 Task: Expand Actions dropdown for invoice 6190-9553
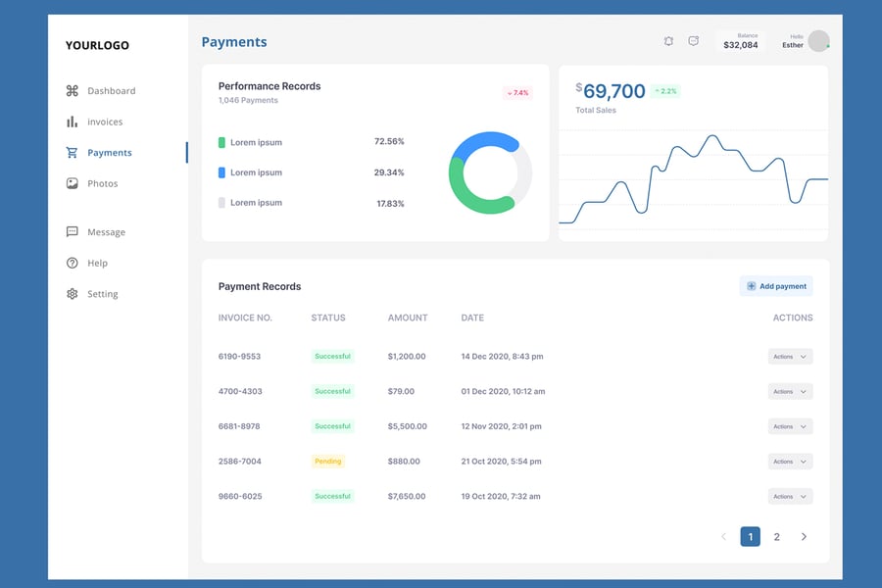pos(790,357)
